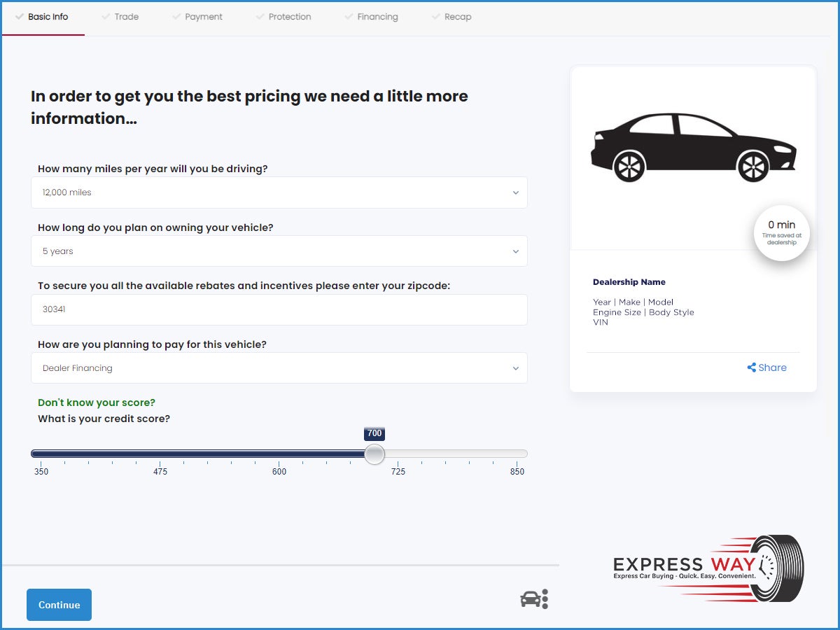Click the Share link
840x630 pixels.
click(772, 367)
